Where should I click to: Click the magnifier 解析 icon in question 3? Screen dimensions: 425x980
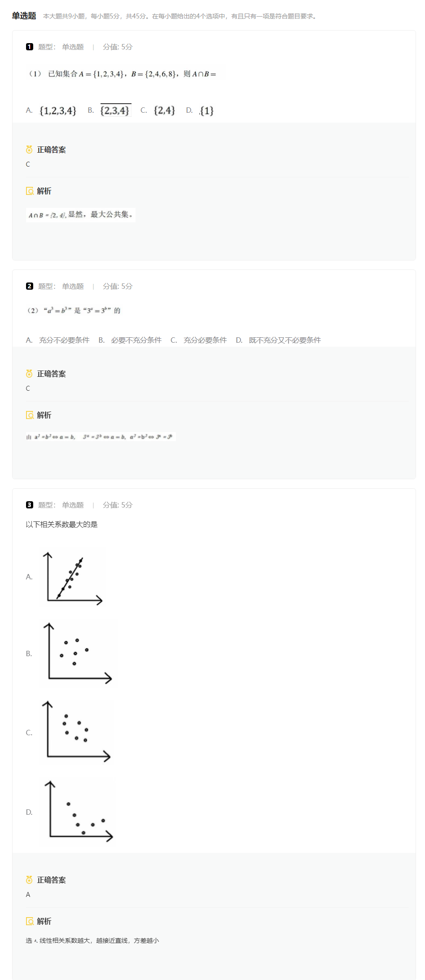pos(30,921)
